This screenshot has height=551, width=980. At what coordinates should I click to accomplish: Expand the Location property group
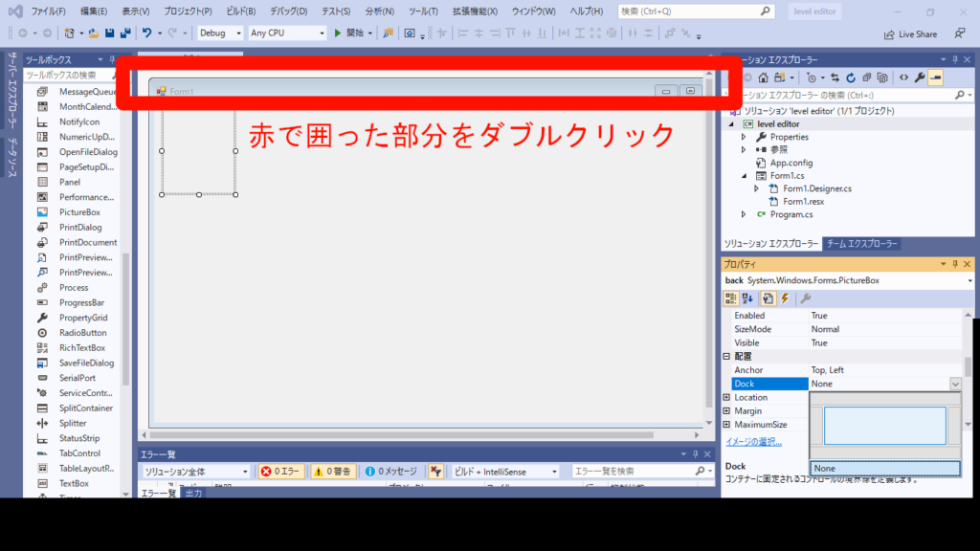pyautogui.click(x=726, y=397)
